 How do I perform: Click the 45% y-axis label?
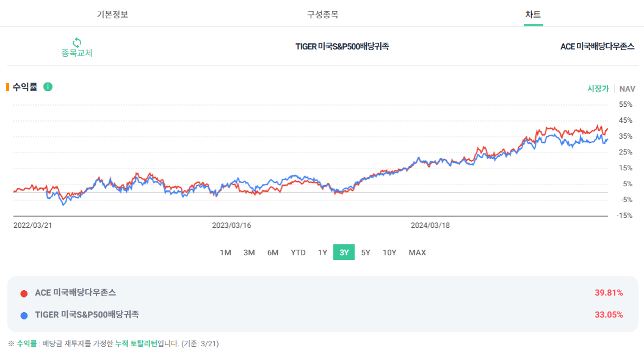626,120
